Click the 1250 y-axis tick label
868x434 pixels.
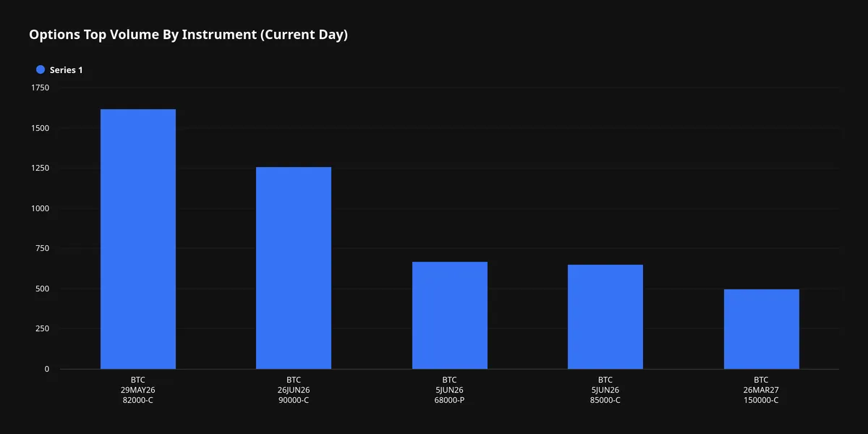[x=41, y=169]
